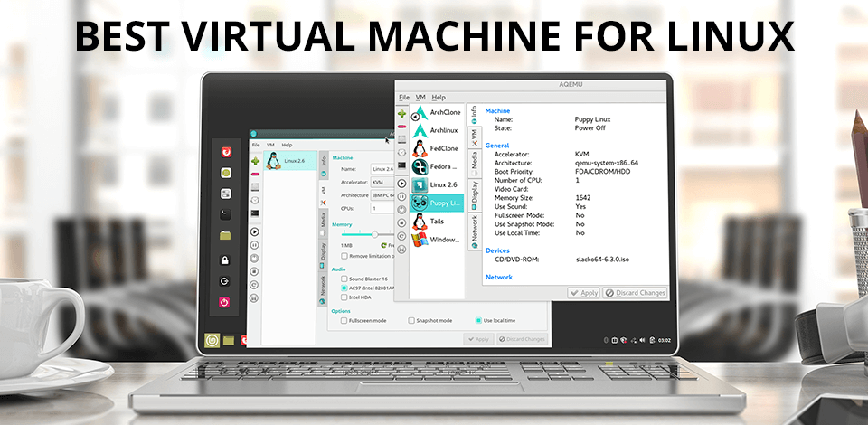Select Tails virtual machine in list
Image resolution: width=868 pixels, height=425 pixels.
click(x=437, y=222)
